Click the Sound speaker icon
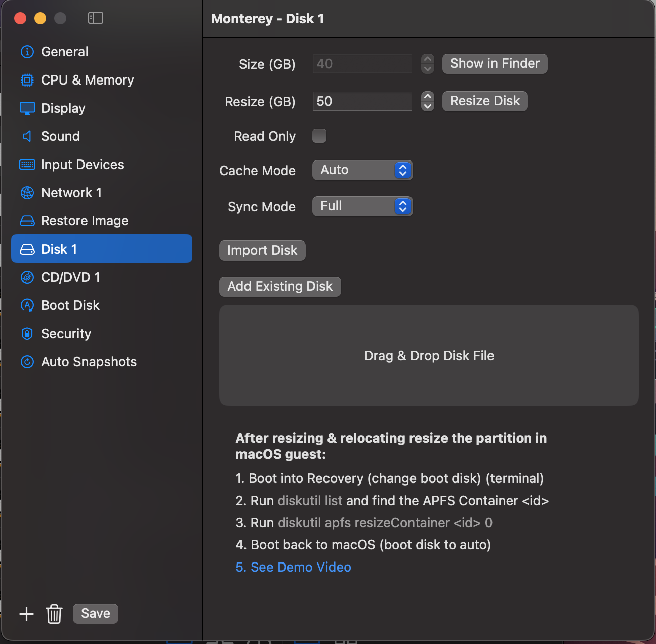The image size is (656, 644). pyautogui.click(x=27, y=136)
